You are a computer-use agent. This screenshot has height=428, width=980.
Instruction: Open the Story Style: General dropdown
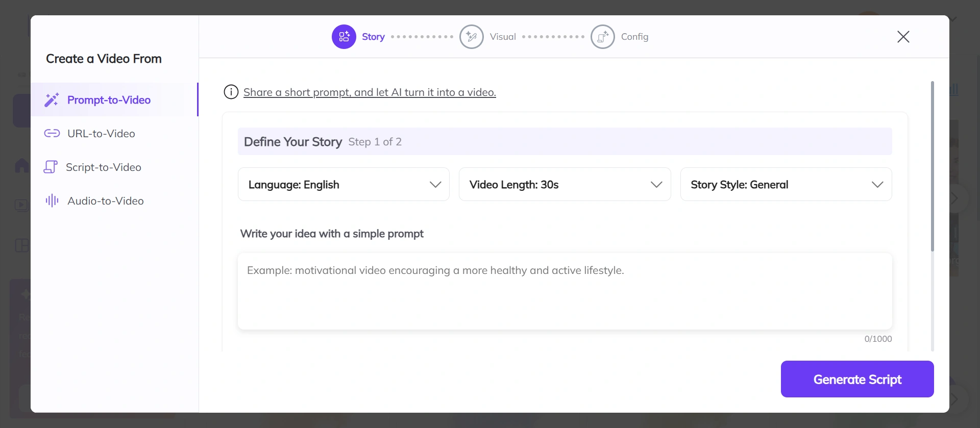[x=786, y=184]
